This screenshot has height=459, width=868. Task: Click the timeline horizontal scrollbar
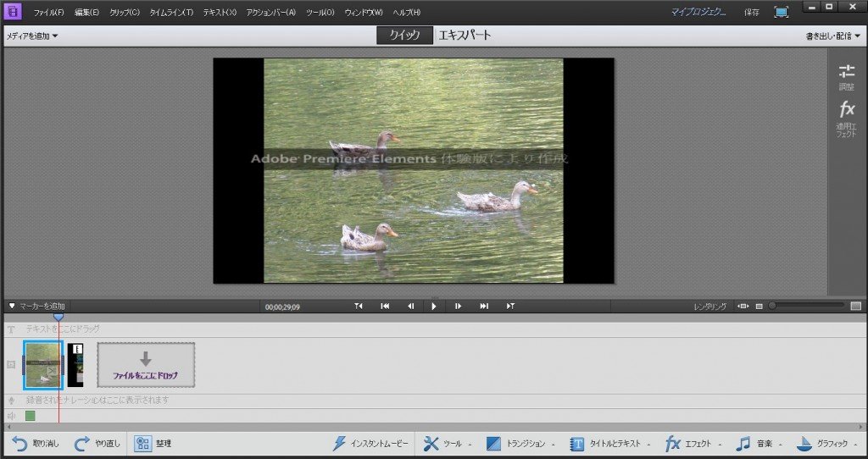click(x=434, y=428)
